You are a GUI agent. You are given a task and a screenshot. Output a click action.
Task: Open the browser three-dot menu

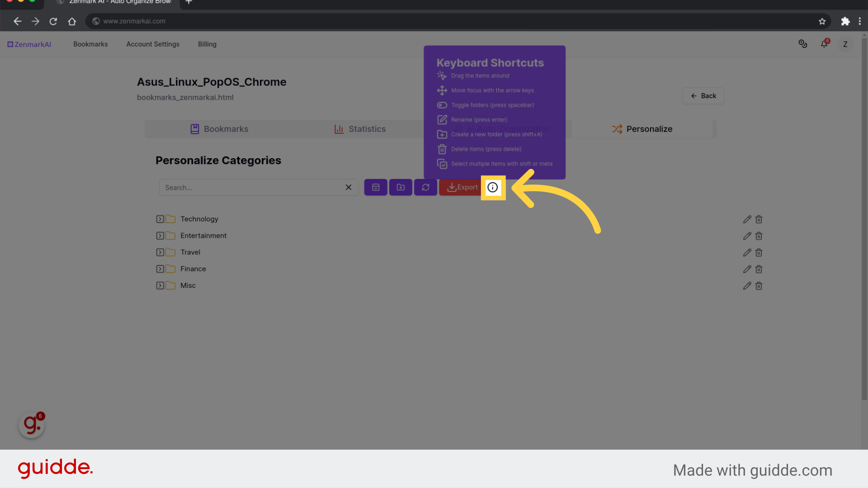pyautogui.click(x=860, y=21)
